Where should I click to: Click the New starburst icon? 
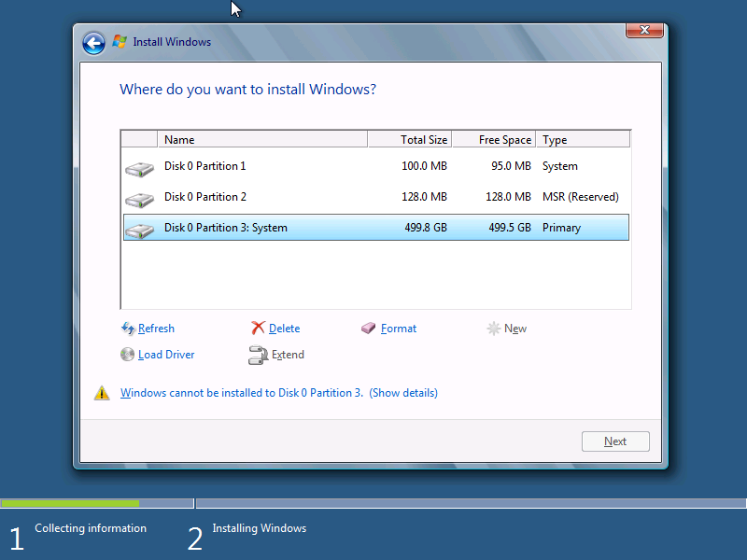(494, 329)
